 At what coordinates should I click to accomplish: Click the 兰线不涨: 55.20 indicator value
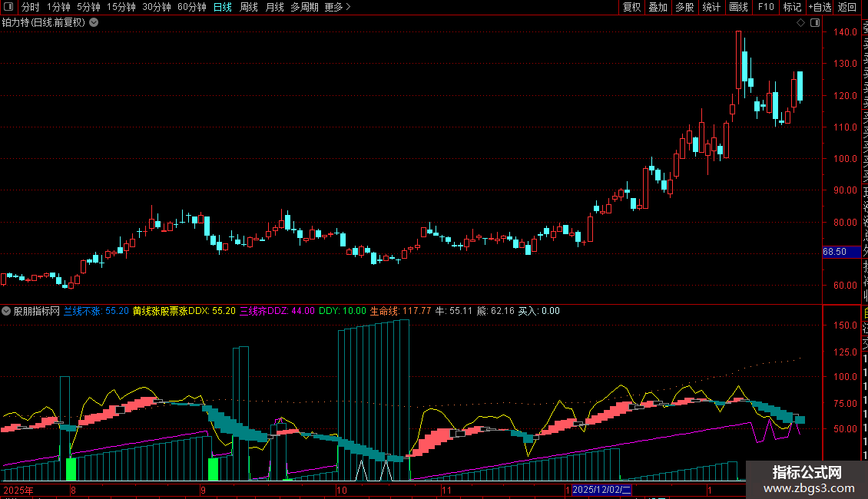point(96,312)
